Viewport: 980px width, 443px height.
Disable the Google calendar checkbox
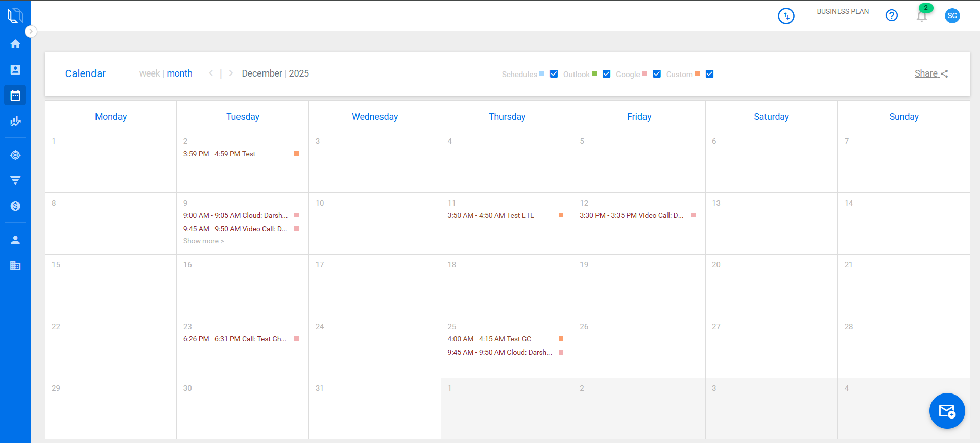pos(657,74)
